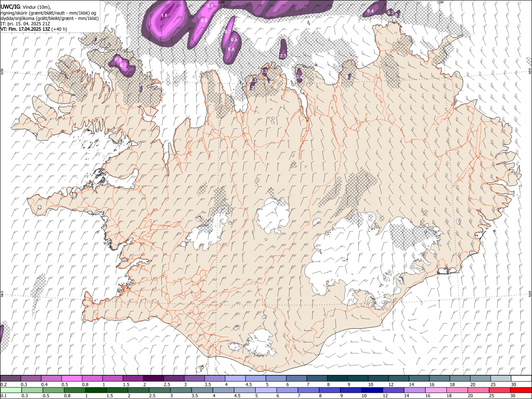Pick rain swatch between 0.5 and 0.8
Screen dimensions: 532x399
[53, 390]
